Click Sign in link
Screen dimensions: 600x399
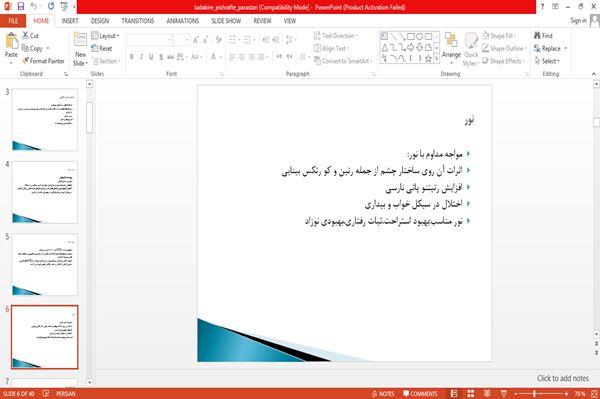578,21
